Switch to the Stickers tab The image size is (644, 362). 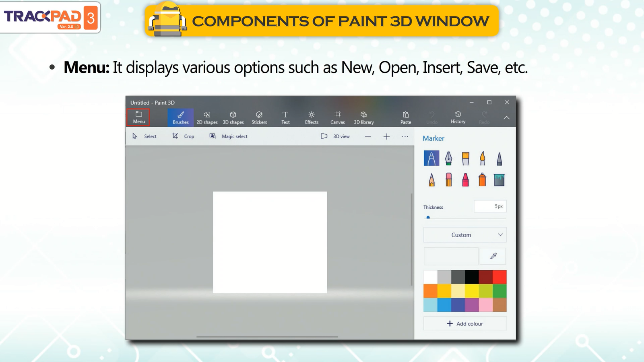click(259, 117)
